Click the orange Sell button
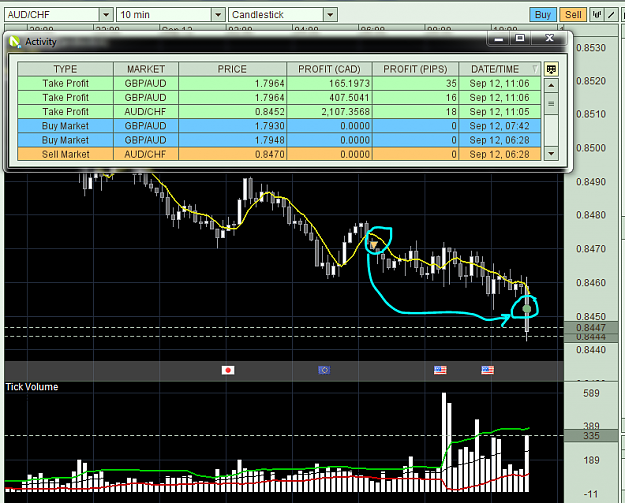 573,15
